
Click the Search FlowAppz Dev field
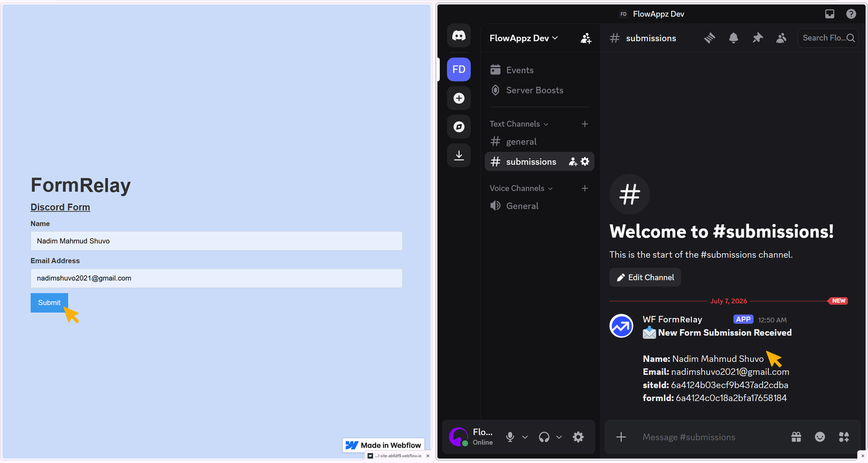828,38
